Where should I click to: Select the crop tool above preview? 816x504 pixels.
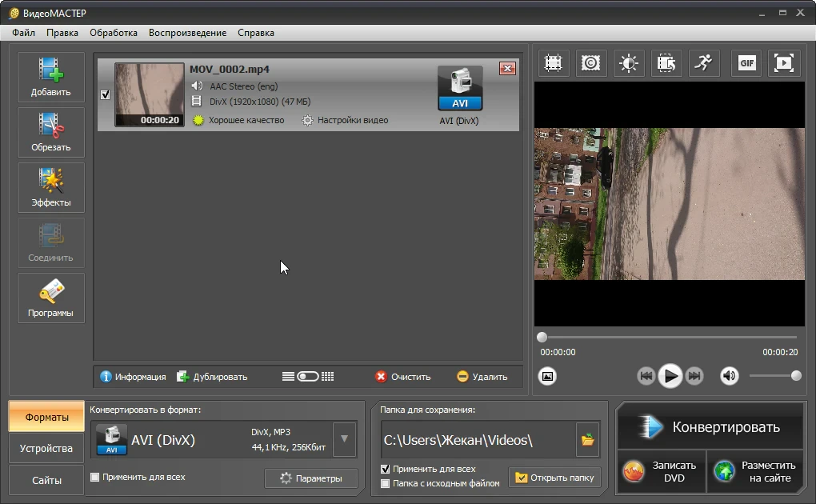pyautogui.click(x=553, y=63)
